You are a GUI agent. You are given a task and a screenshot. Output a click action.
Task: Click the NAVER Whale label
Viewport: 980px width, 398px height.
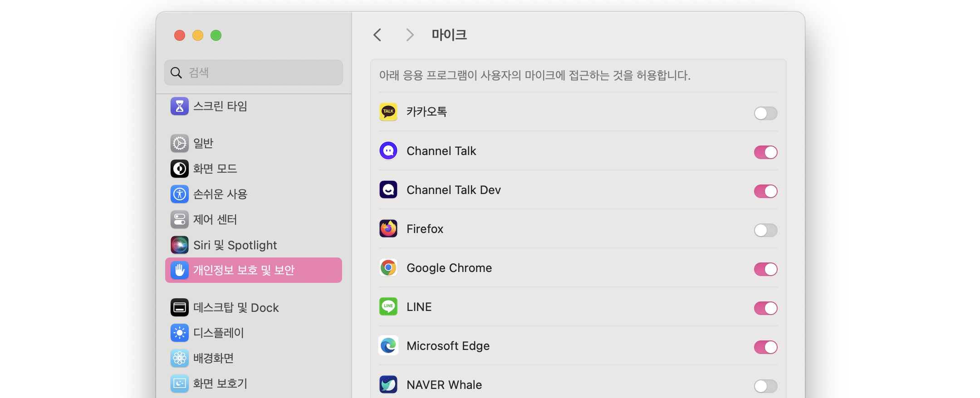pos(444,385)
